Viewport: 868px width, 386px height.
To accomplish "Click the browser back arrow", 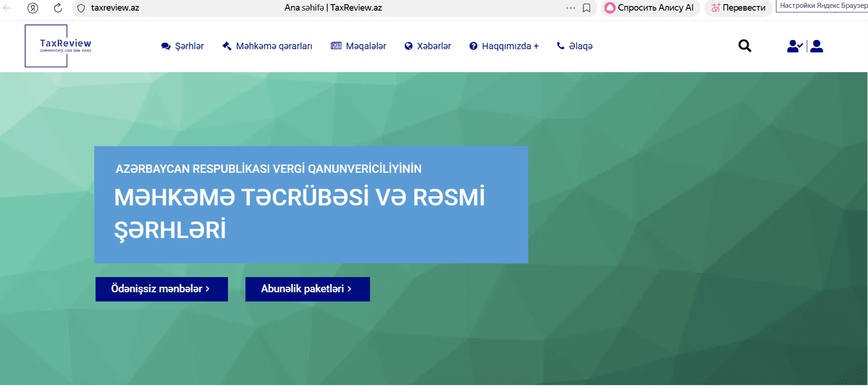I will (7, 8).
